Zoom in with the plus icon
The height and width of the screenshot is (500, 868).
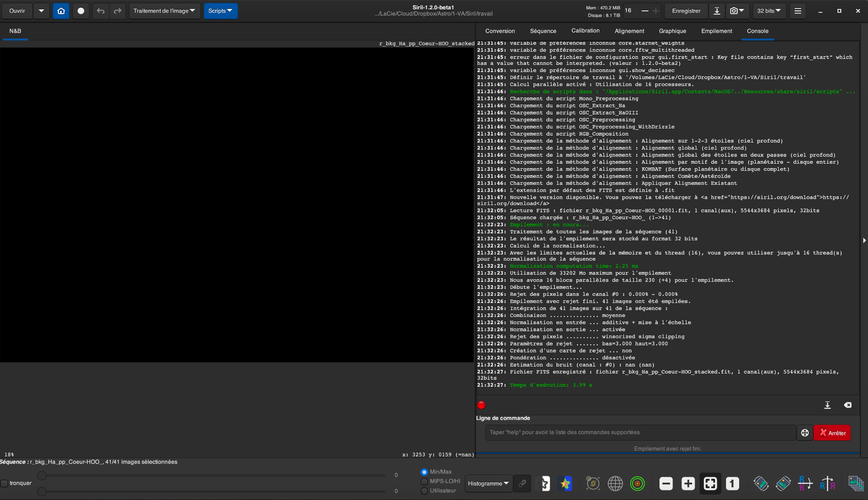[x=688, y=483]
